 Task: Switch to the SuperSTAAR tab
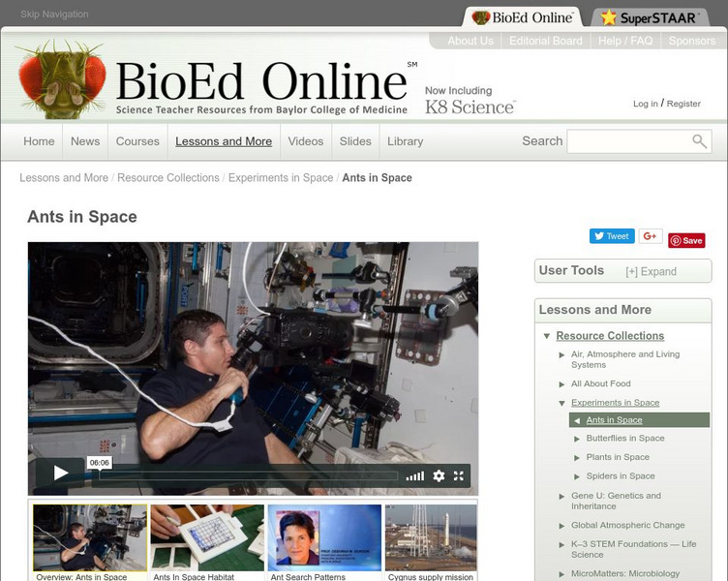[x=650, y=17]
